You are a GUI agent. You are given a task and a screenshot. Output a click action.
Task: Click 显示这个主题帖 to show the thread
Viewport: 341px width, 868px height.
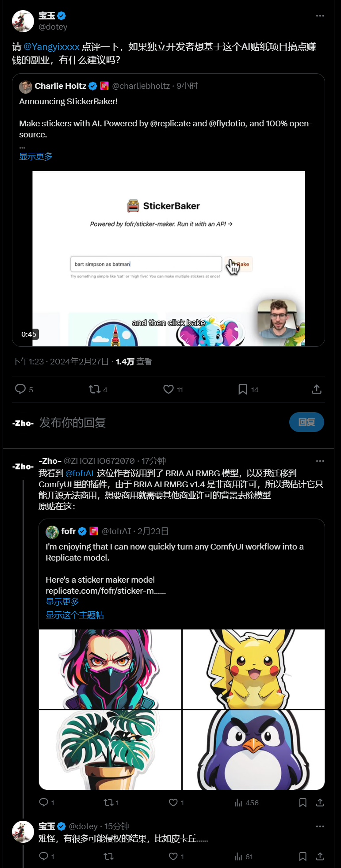75,615
